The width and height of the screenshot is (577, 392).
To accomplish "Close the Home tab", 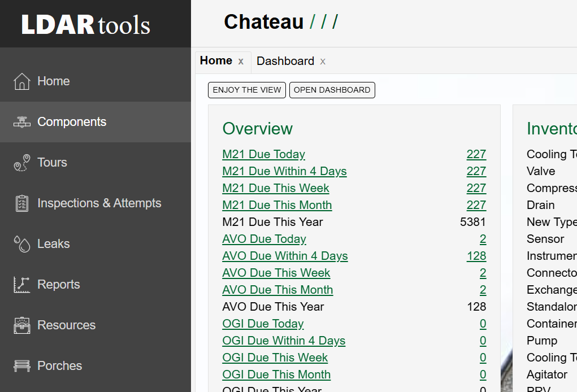I will tap(241, 62).
